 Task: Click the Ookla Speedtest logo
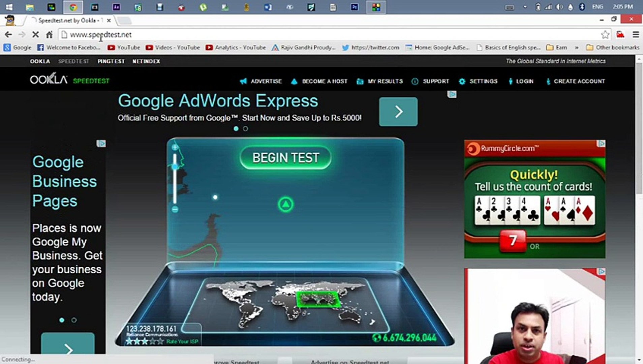[x=70, y=79]
